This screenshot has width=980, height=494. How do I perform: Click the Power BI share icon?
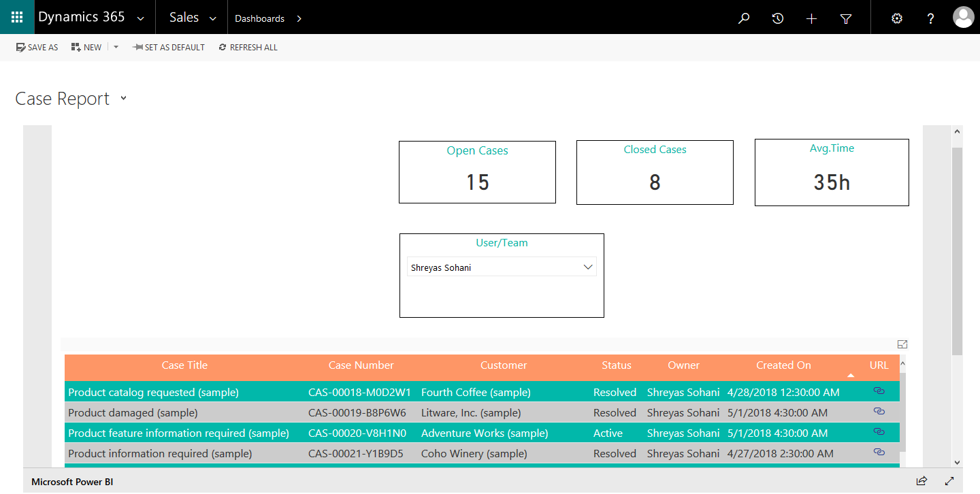coord(921,480)
